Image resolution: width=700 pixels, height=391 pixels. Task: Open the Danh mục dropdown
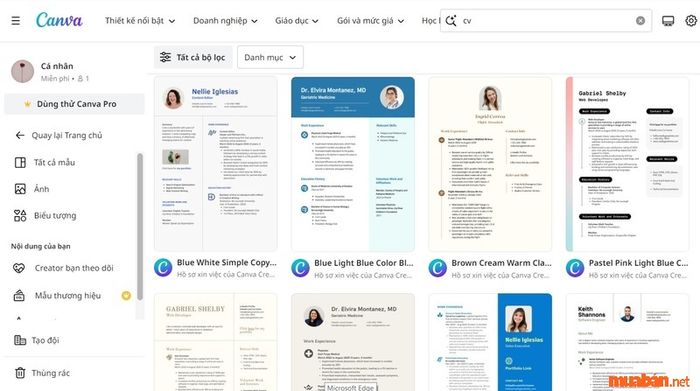coord(270,57)
